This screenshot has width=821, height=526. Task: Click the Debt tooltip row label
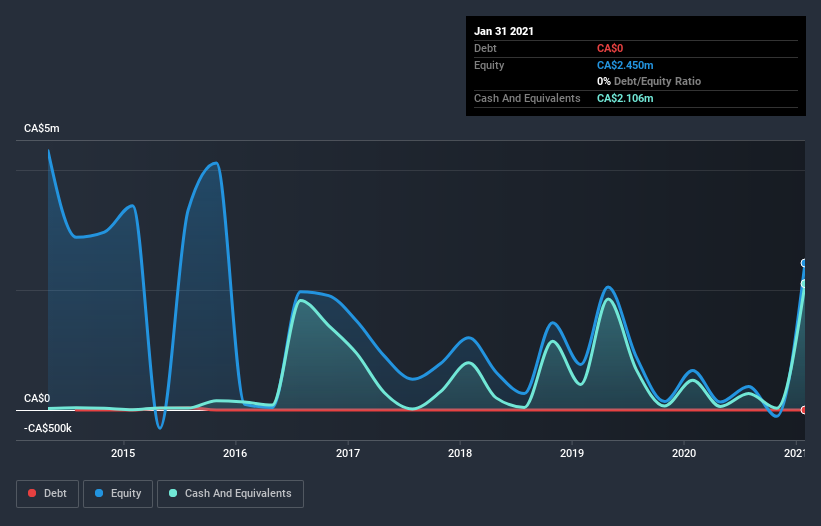[x=485, y=49]
